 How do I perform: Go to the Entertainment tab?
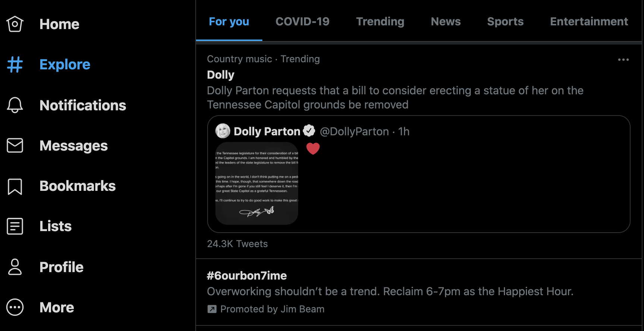click(x=589, y=22)
